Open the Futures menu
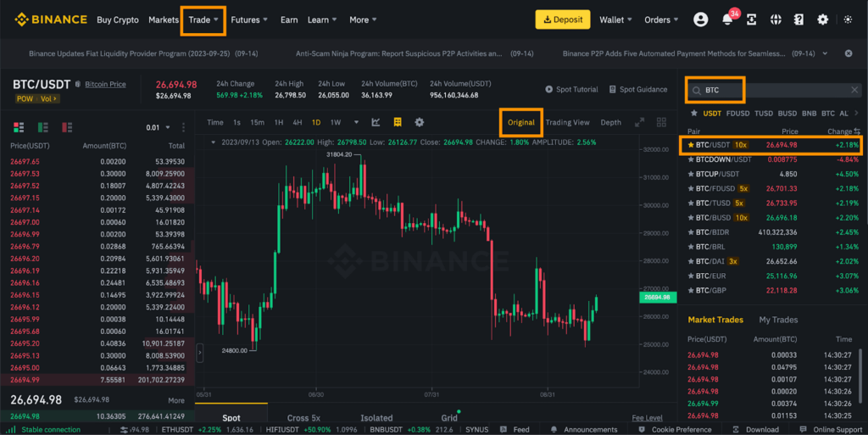The width and height of the screenshot is (868, 435). 249,20
